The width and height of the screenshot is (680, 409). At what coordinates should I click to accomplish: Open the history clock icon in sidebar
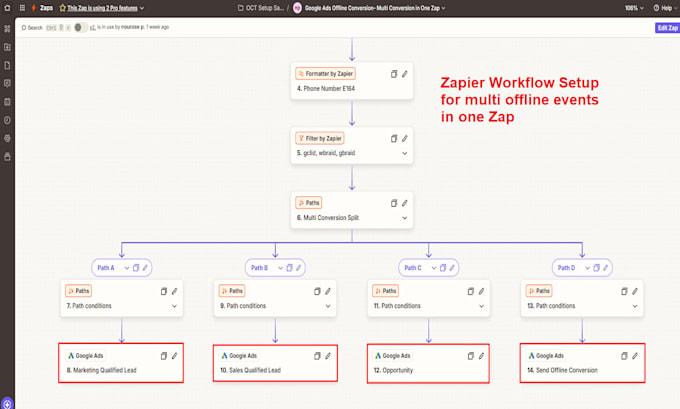click(x=7, y=120)
